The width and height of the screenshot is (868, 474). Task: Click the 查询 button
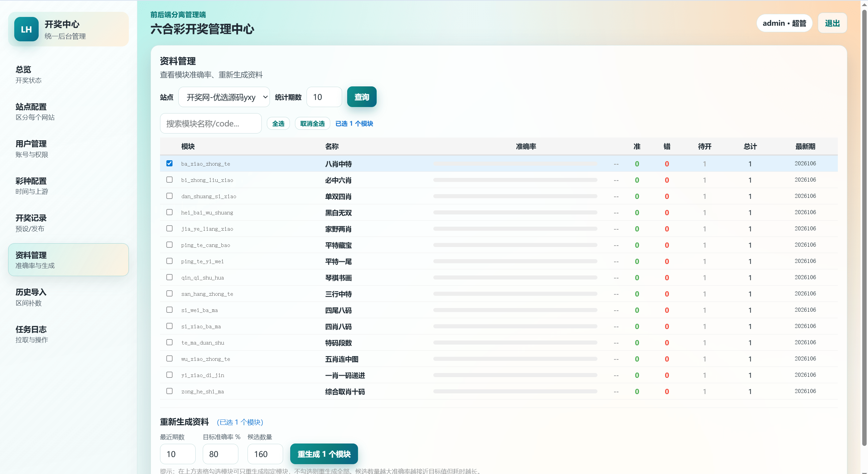(x=362, y=97)
